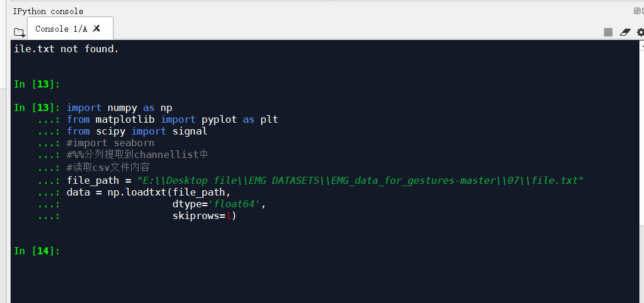Image resolution: width=644 pixels, height=303 pixels.
Task: Click the 'data = np.loadtxt(file_path,' line
Action: tap(149, 192)
